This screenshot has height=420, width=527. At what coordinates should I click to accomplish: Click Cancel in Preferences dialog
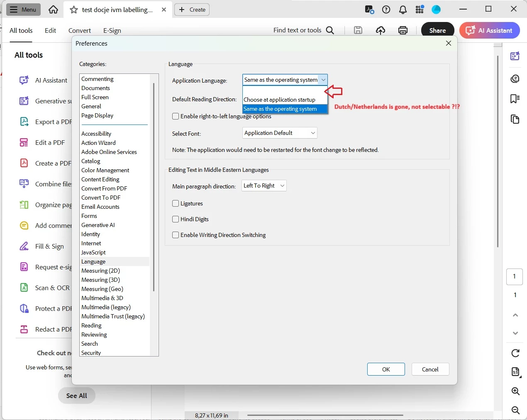[x=430, y=369]
